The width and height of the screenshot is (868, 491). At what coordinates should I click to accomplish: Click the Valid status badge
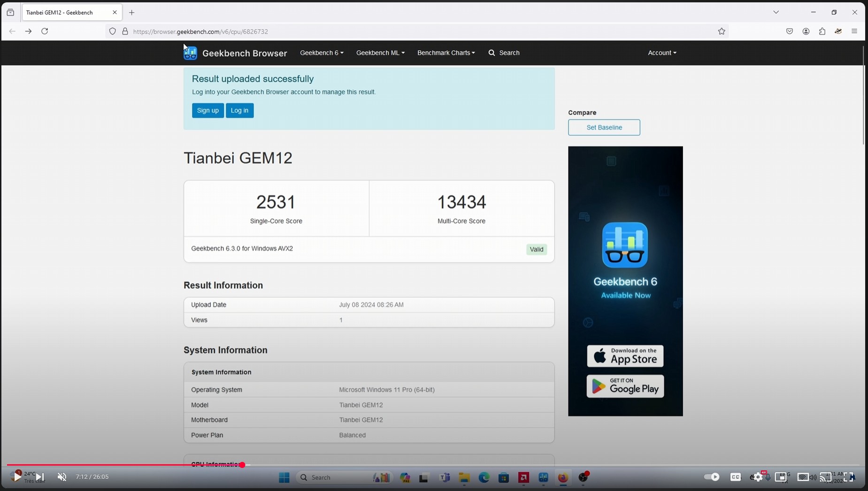(x=537, y=250)
